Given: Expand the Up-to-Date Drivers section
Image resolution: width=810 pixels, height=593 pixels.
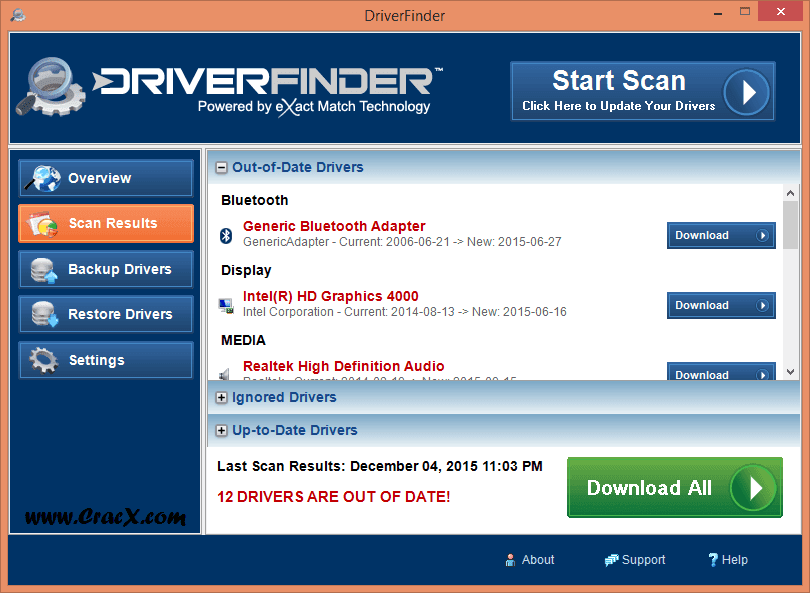Looking at the screenshot, I should [x=221, y=430].
